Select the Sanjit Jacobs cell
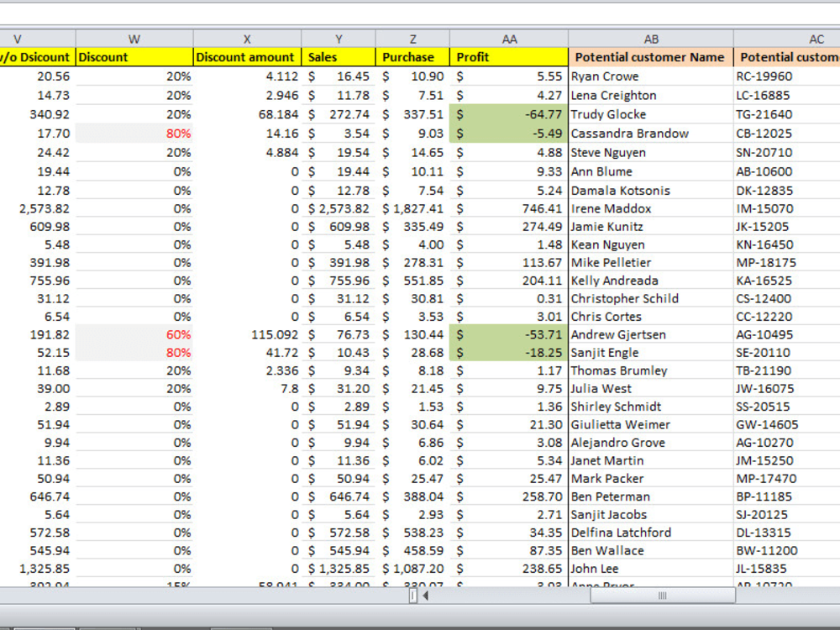Image resolution: width=840 pixels, height=630 pixels. [x=651, y=515]
